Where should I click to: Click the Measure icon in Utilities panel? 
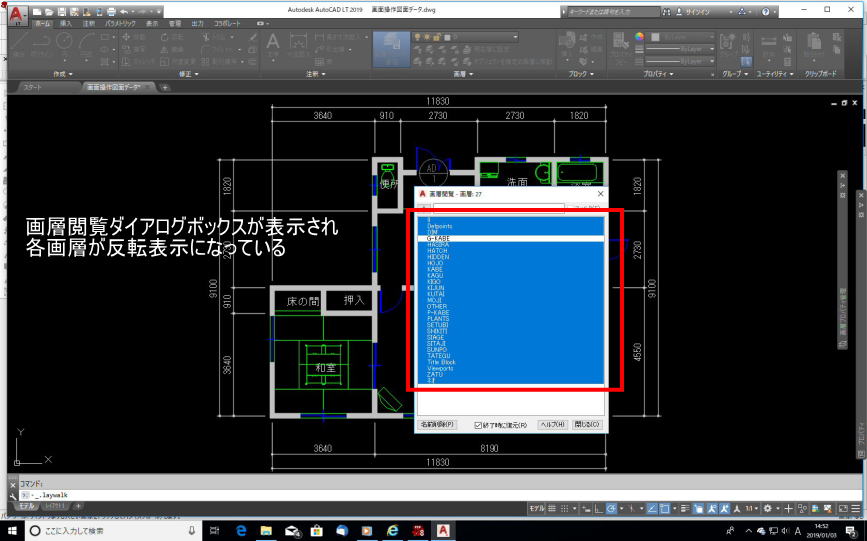pos(769,43)
